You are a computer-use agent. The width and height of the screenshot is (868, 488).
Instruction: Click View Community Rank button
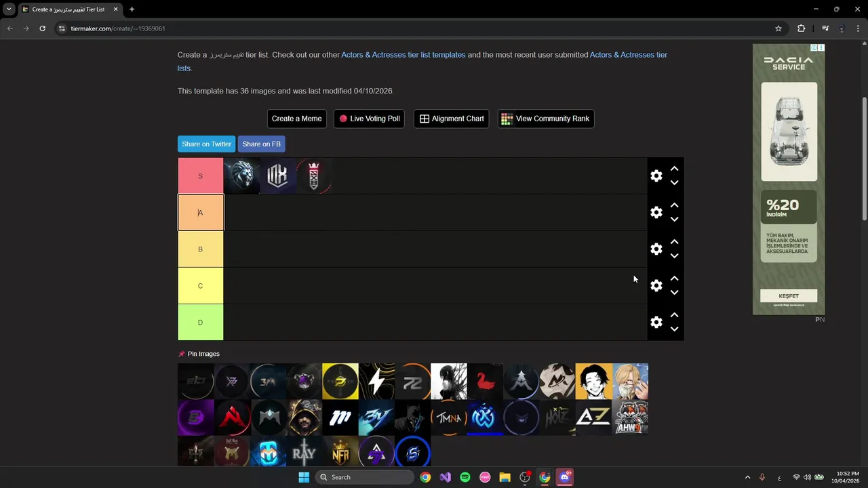545,119
